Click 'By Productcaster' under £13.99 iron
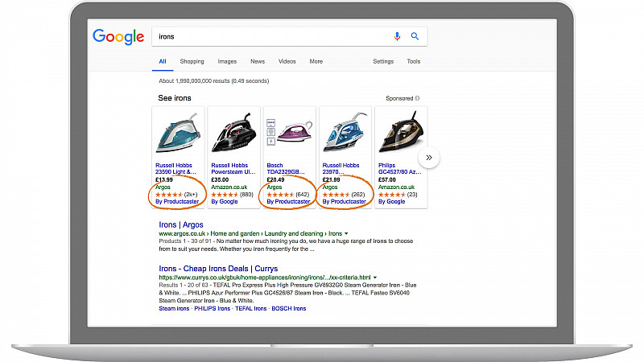 click(x=177, y=202)
